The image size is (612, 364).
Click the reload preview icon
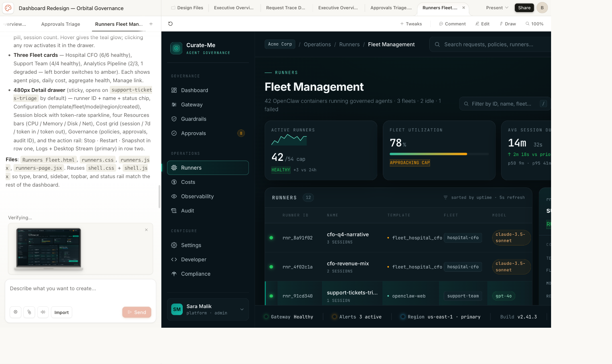pyautogui.click(x=170, y=24)
